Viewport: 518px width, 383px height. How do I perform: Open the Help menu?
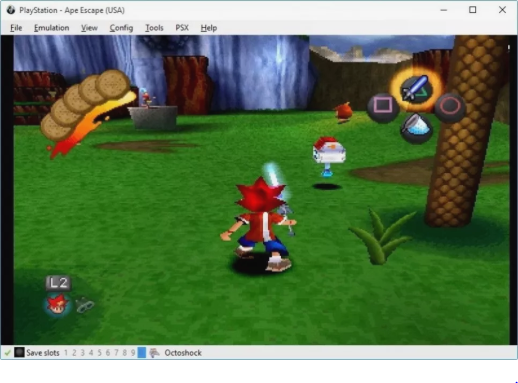[x=209, y=28]
